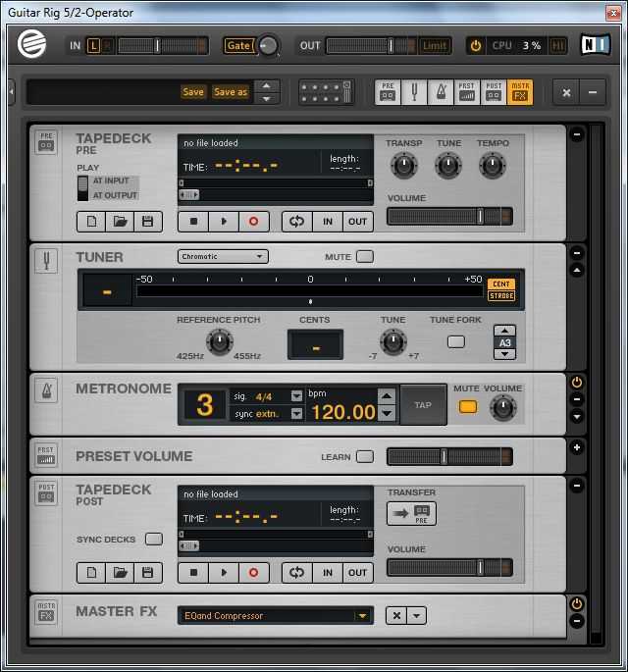Screen dimensions: 628x672
Task: Click the Metronome module icon
Action: 46,390
